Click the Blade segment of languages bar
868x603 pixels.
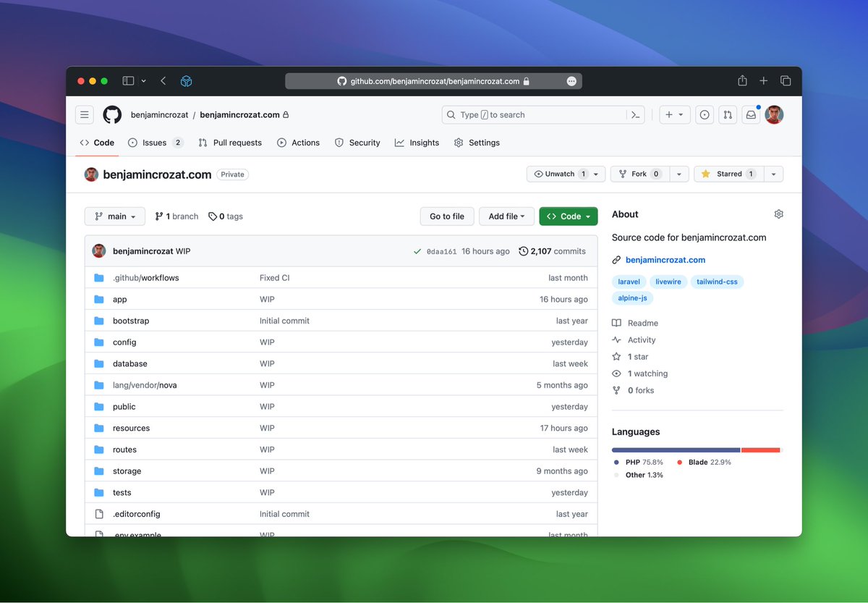tap(760, 450)
